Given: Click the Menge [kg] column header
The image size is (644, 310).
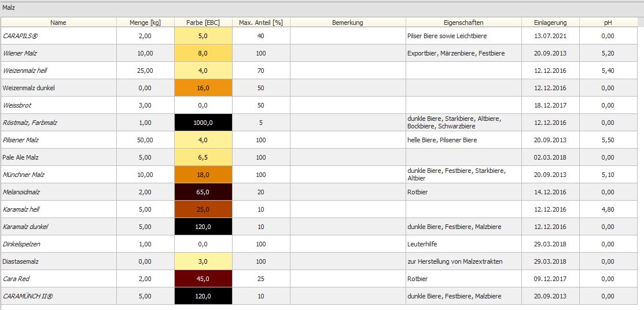Looking at the screenshot, I should click(145, 23).
